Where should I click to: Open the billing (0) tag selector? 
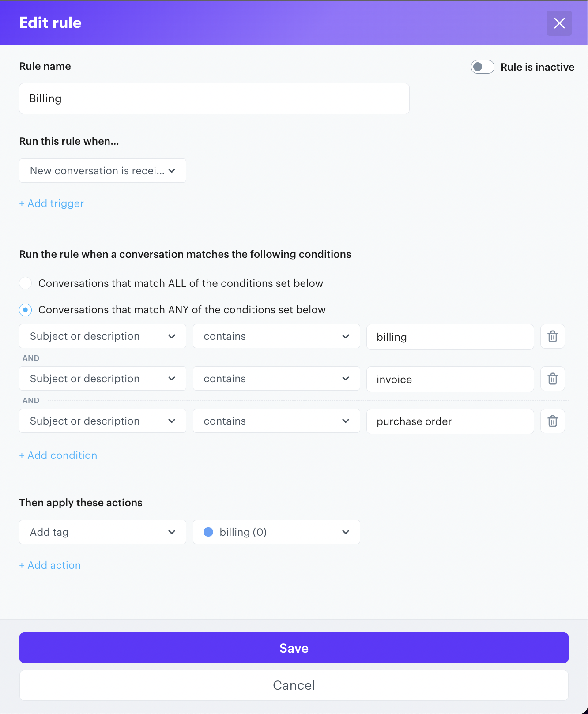(x=276, y=532)
